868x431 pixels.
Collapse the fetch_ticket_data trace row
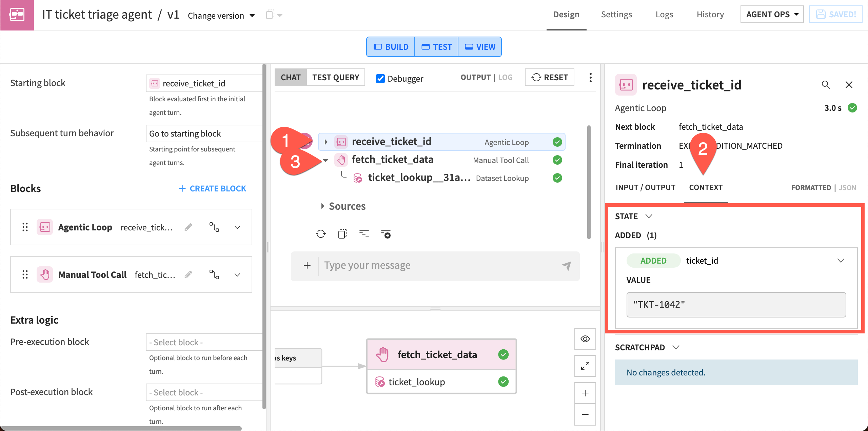[x=325, y=160]
